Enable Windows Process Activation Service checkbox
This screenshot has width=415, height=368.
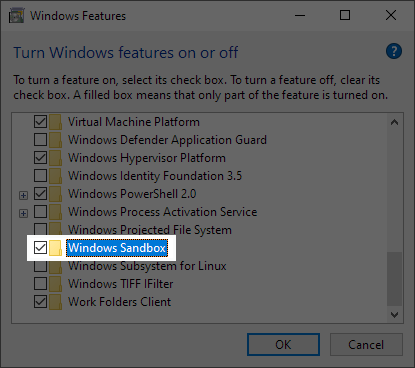coord(40,212)
